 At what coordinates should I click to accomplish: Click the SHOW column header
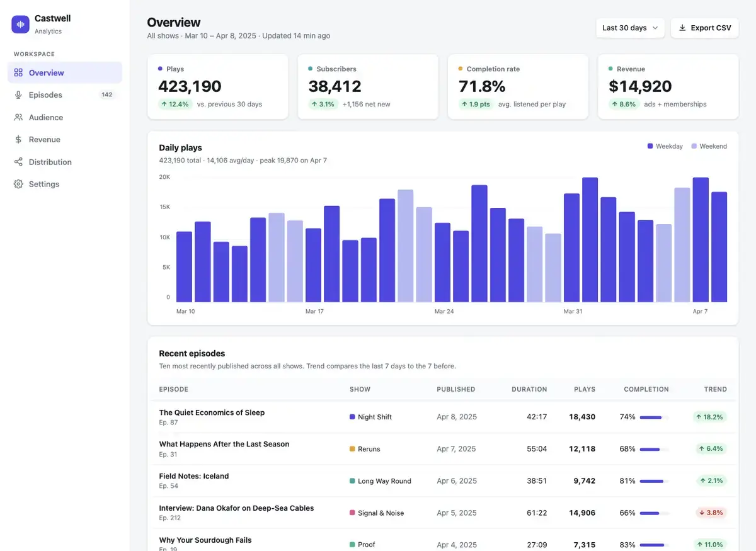pyautogui.click(x=360, y=389)
